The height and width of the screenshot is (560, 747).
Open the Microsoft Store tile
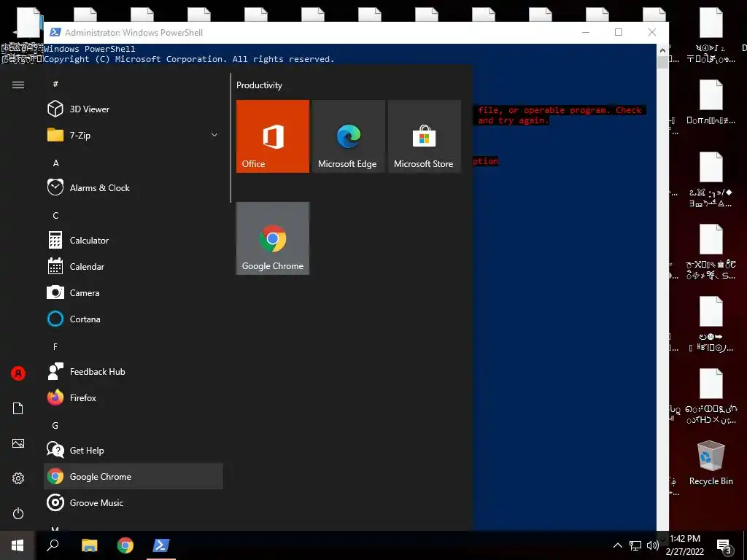click(425, 136)
